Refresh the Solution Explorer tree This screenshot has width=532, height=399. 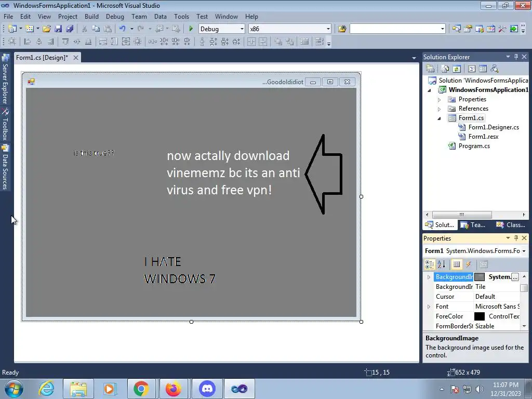(x=457, y=69)
